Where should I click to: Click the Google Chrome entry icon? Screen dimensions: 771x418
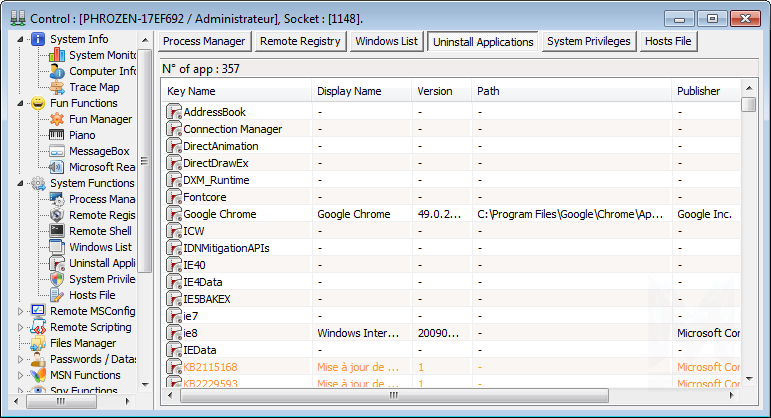tap(174, 214)
